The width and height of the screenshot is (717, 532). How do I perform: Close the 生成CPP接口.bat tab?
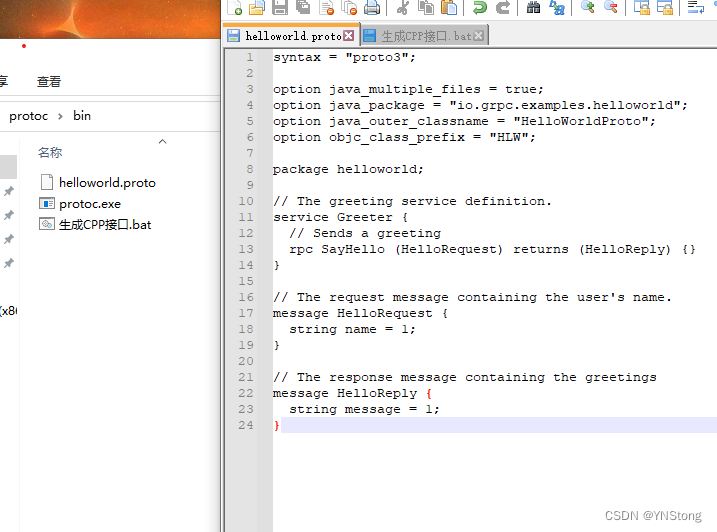tap(478, 36)
